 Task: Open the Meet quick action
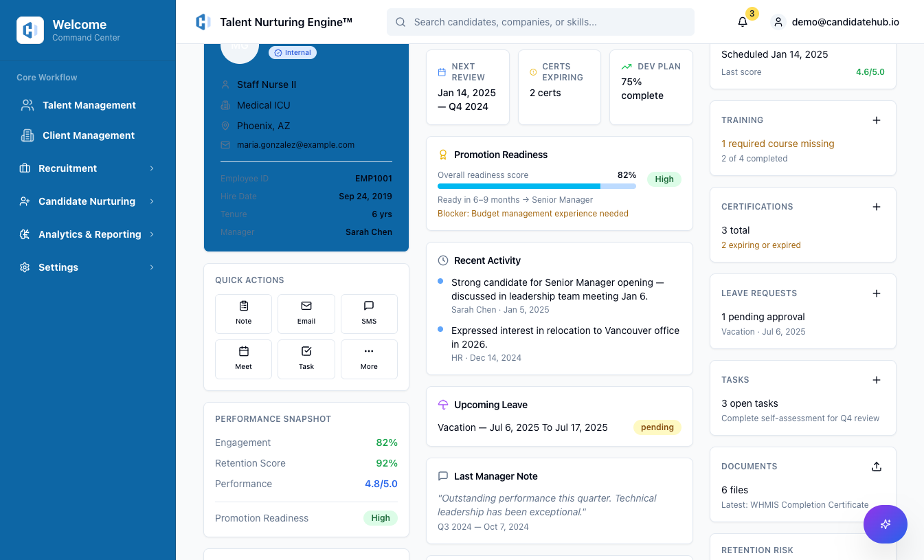click(x=243, y=359)
